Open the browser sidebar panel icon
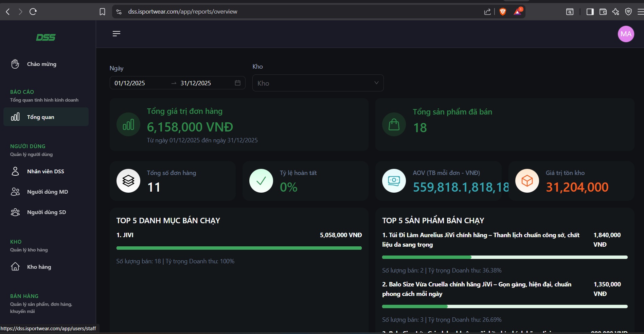644x334 pixels. (x=590, y=12)
